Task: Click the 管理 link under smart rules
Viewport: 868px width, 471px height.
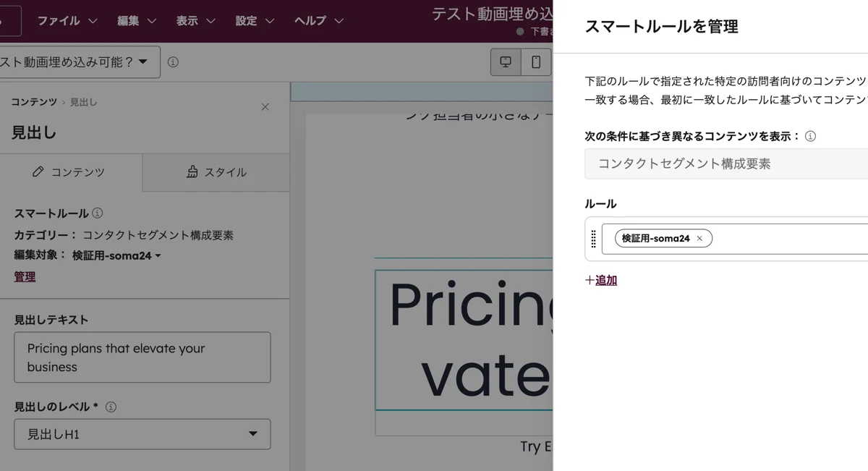Action: point(24,276)
